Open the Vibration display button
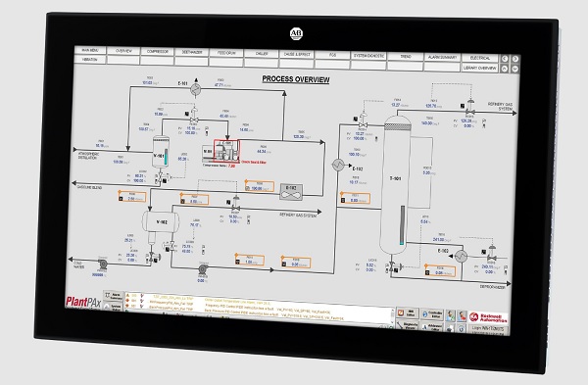Image resolution: width=588 pixels, height=385 pixels. [90, 59]
